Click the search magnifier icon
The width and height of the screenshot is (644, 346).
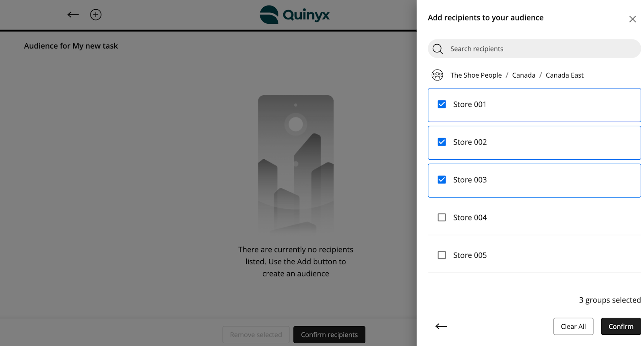[438, 49]
